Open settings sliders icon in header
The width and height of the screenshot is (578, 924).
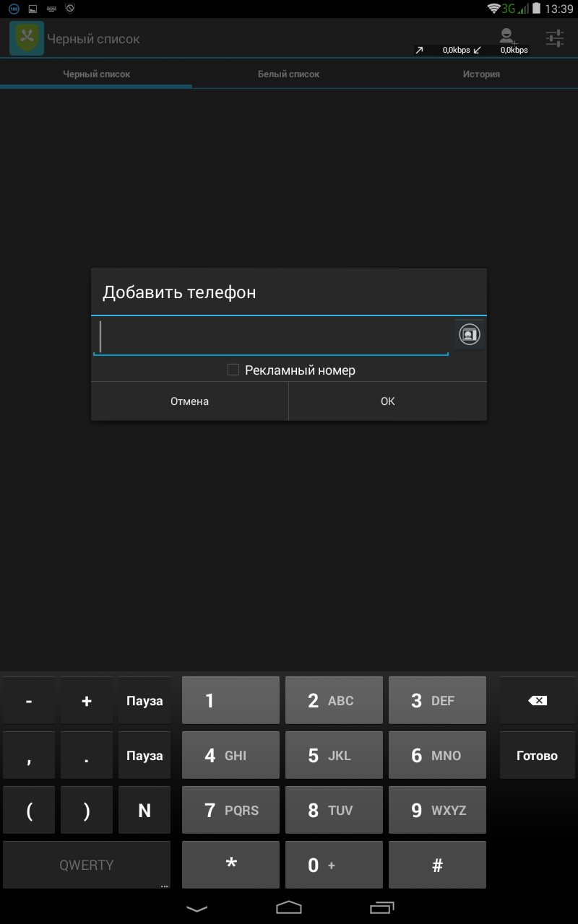point(555,38)
